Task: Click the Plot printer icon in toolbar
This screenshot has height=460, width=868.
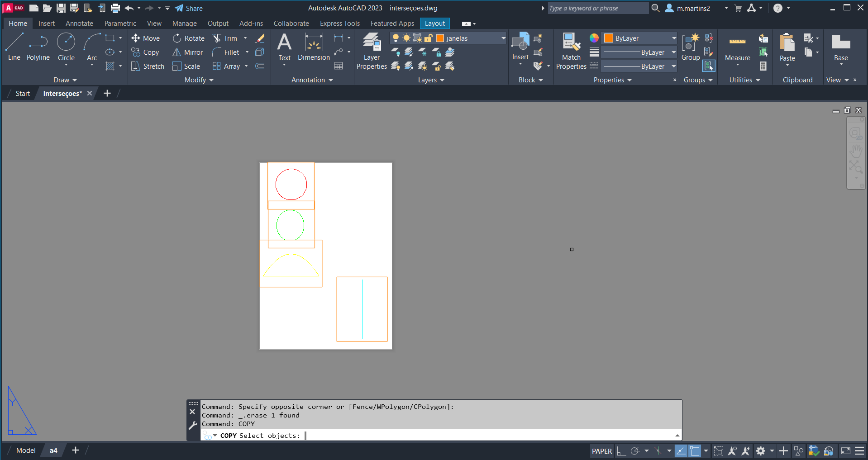Action: (x=115, y=8)
